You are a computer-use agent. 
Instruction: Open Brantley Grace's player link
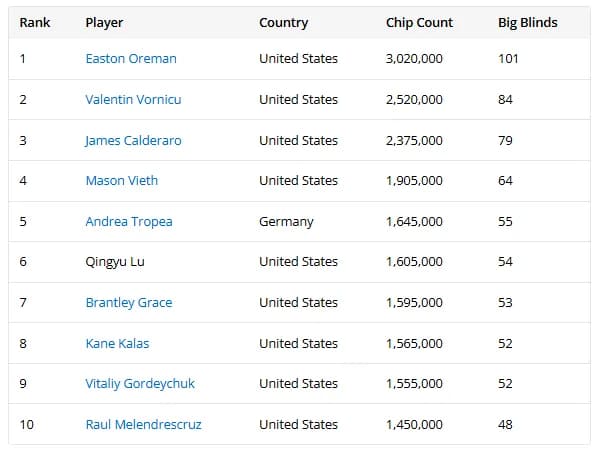pyautogui.click(x=129, y=303)
